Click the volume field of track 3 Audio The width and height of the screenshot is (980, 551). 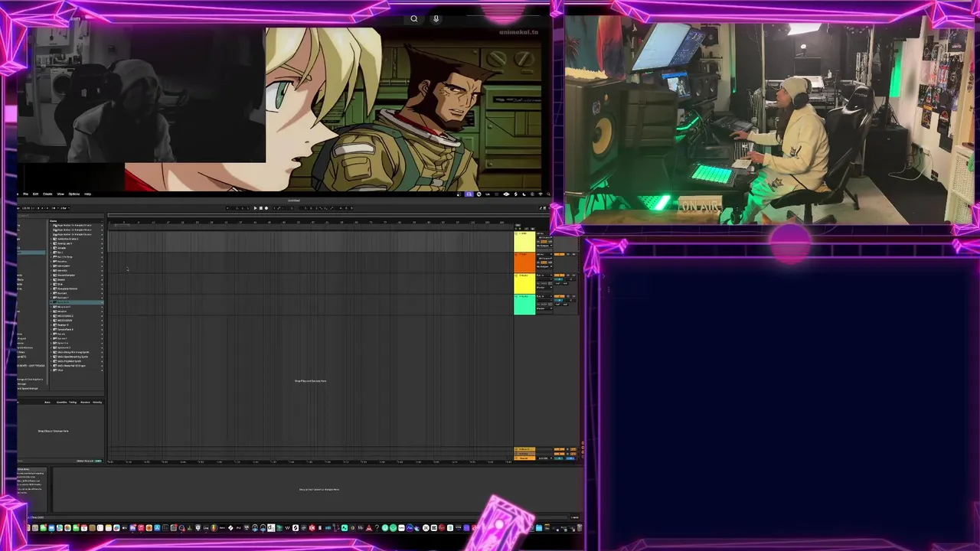(559, 279)
